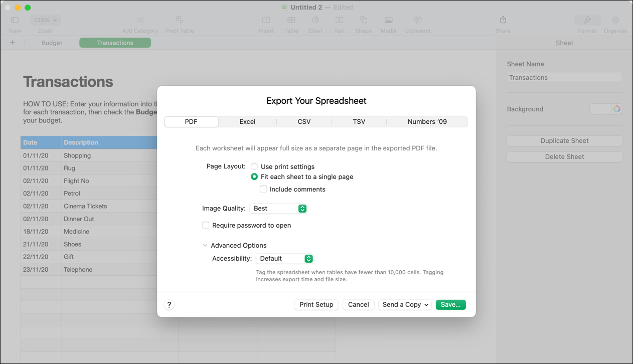Select the Use print settings radio button

click(254, 166)
